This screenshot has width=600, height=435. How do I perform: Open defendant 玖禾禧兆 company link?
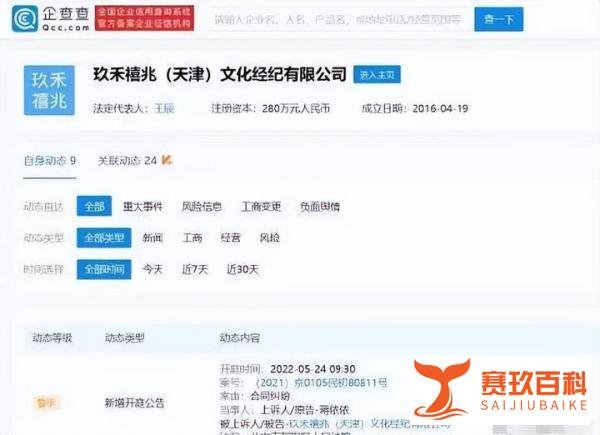(369, 424)
